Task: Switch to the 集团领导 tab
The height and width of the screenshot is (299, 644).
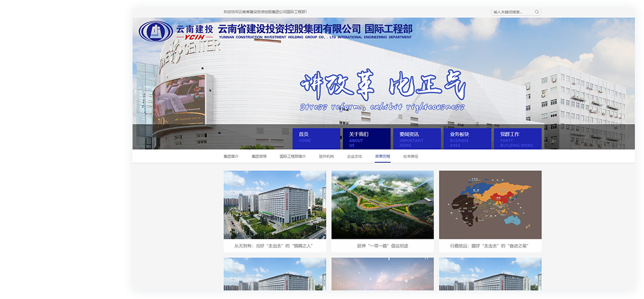Action: 259,157
